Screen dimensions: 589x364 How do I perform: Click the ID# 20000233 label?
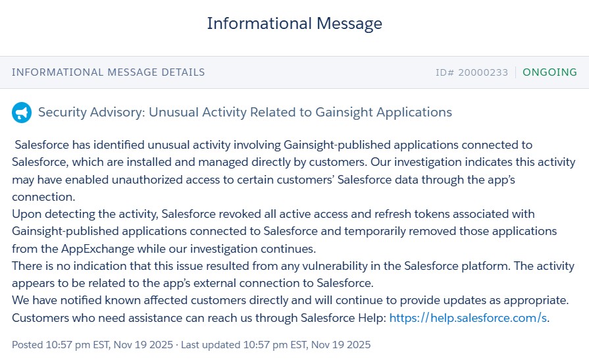pos(472,72)
